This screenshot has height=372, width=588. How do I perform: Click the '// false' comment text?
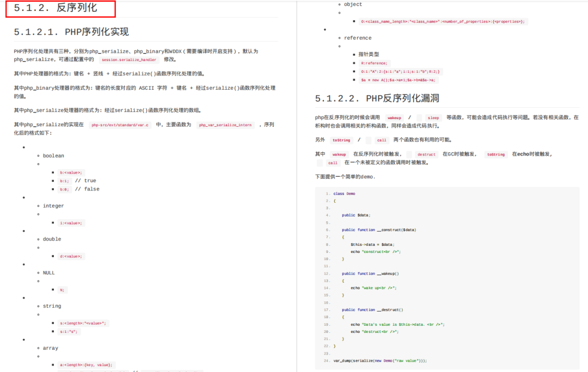pos(87,189)
